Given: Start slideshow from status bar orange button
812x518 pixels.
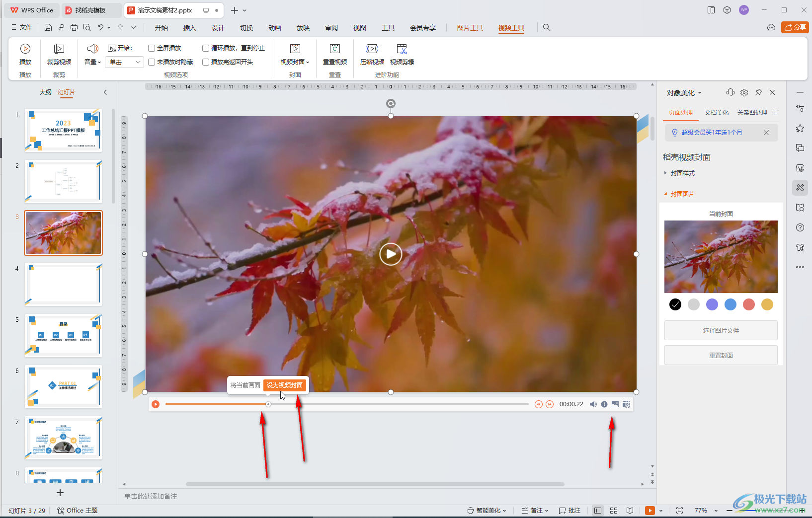Looking at the screenshot, I should [x=650, y=511].
